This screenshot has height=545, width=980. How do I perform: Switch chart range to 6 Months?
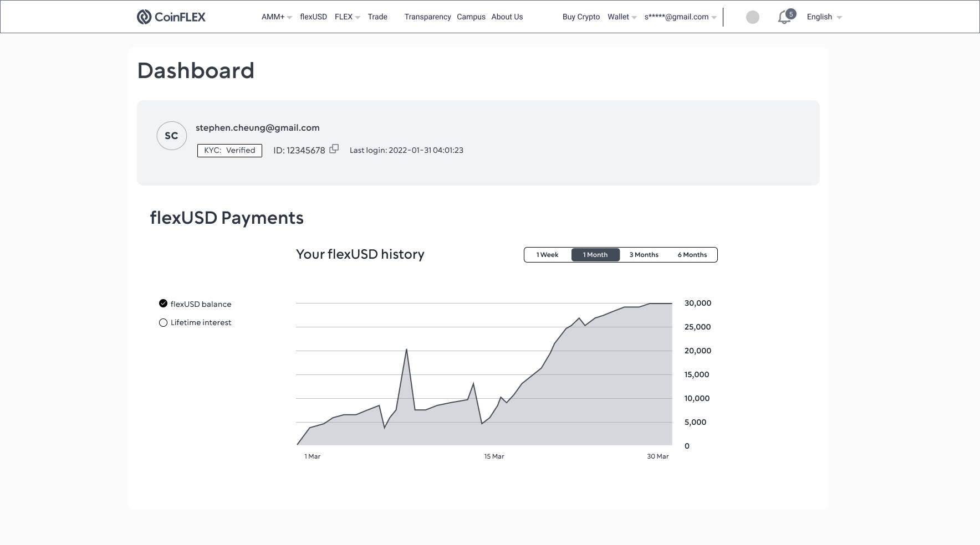(x=692, y=255)
